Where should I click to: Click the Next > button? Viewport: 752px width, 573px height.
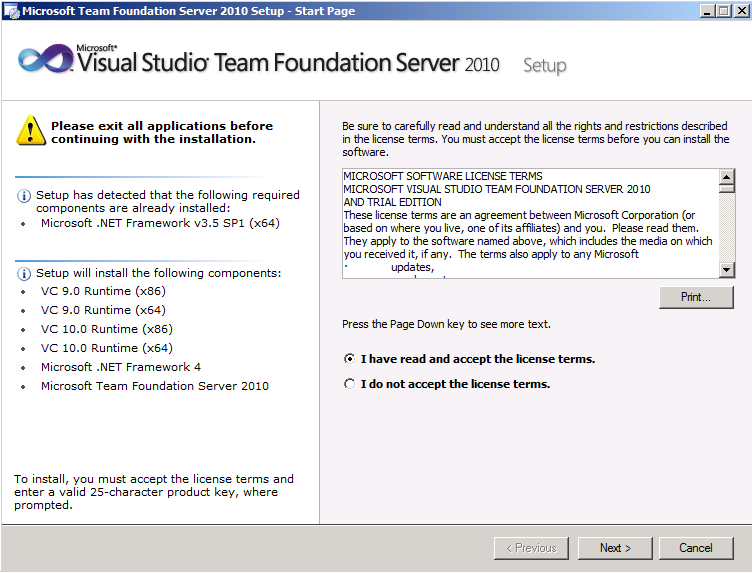click(x=615, y=548)
